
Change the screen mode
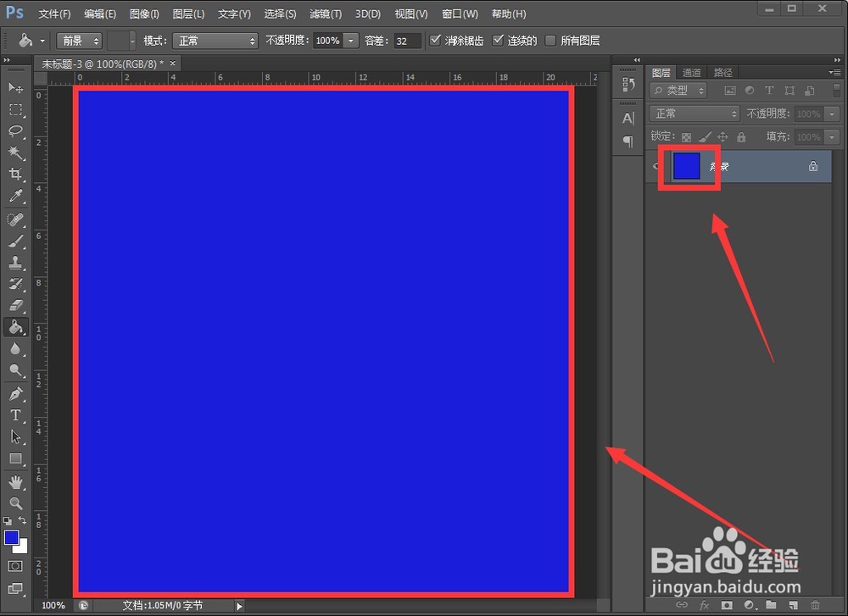click(x=15, y=588)
